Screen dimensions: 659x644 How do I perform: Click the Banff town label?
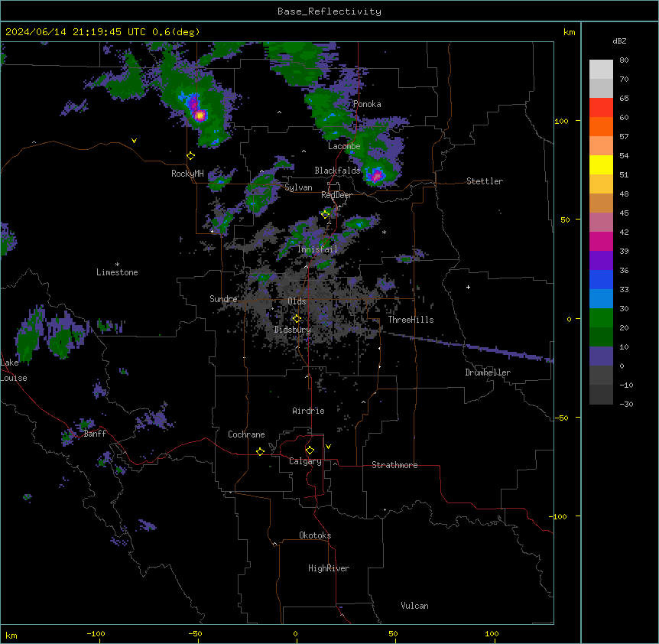(95, 434)
